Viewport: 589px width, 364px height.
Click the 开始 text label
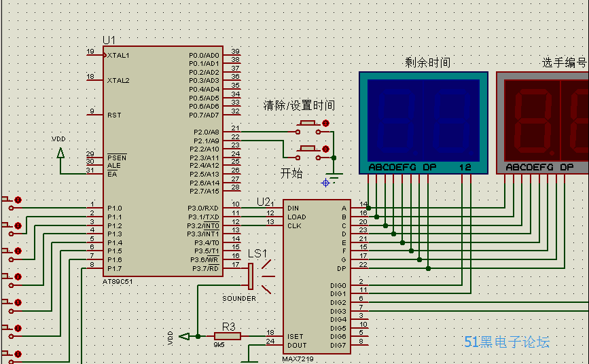pyautogui.click(x=291, y=173)
